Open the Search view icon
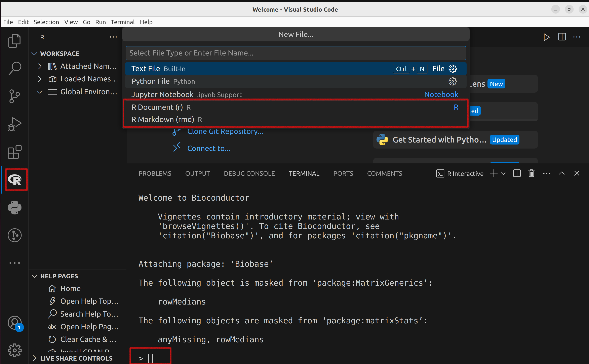 coord(14,69)
